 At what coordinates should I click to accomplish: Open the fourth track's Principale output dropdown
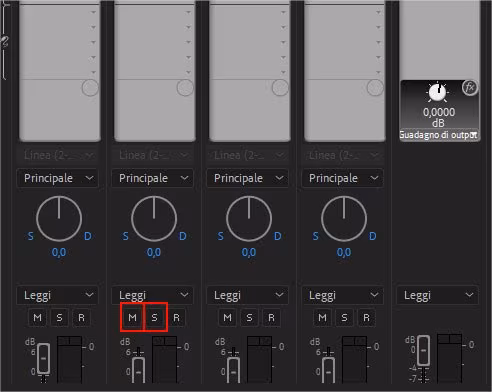(x=343, y=178)
